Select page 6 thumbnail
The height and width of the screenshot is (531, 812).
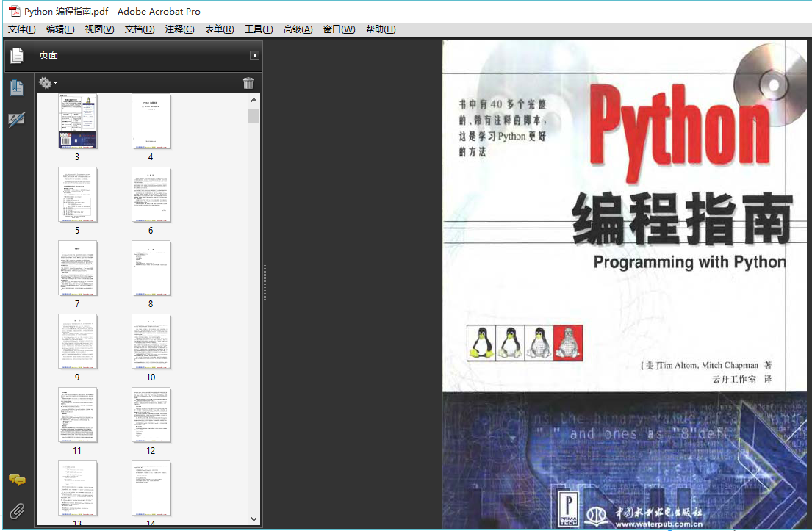click(x=151, y=195)
